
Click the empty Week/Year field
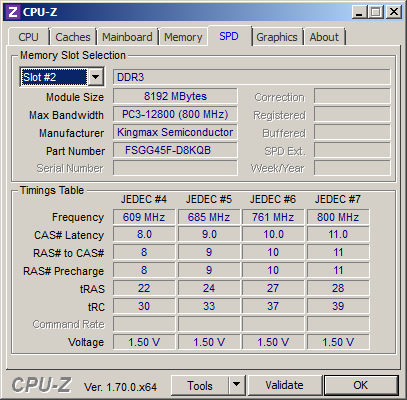point(352,168)
